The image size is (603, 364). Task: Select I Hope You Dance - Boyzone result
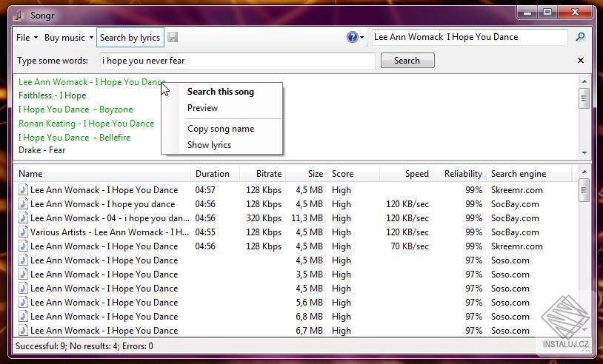click(76, 109)
